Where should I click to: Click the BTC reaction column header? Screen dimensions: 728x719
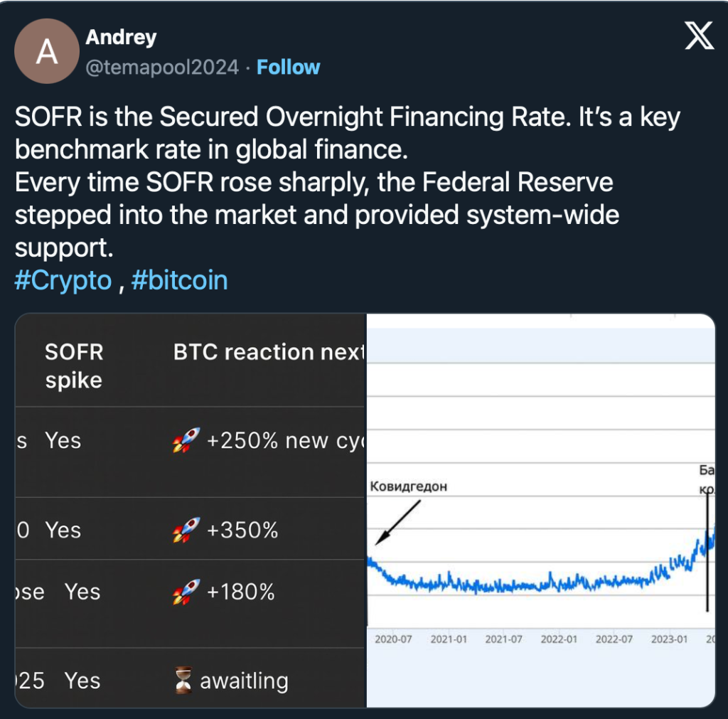[x=268, y=352]
